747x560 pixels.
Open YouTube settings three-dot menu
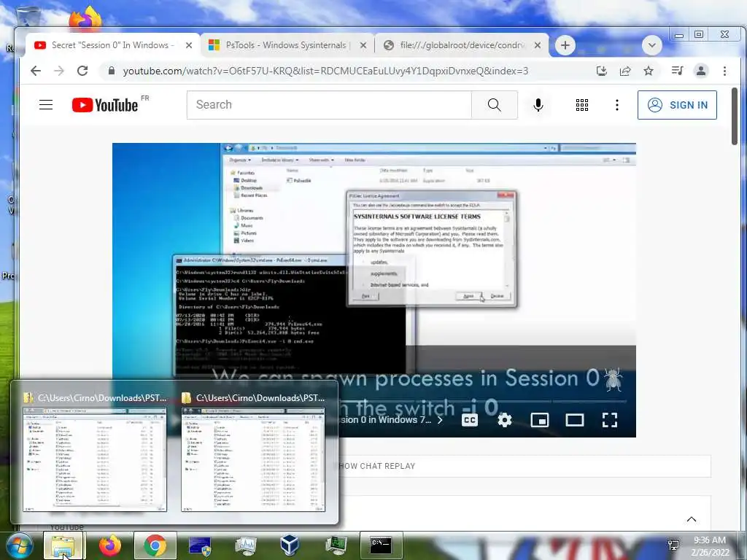617,105
